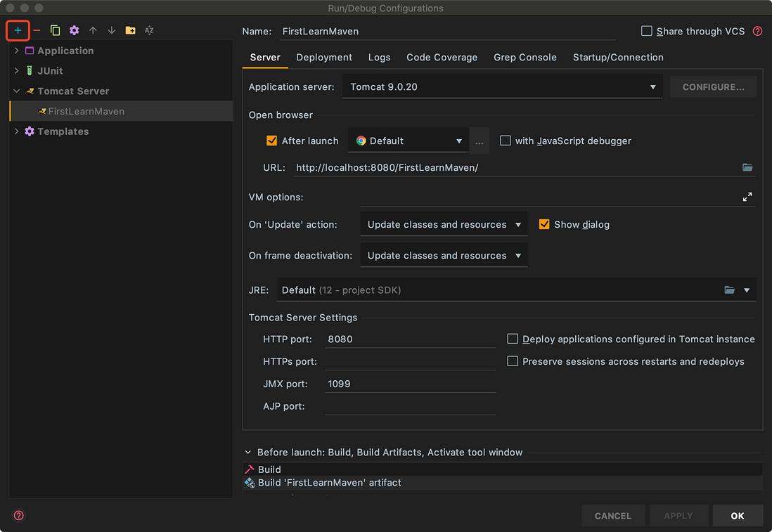Switch to the Code Coverage tab

point(442,58)
